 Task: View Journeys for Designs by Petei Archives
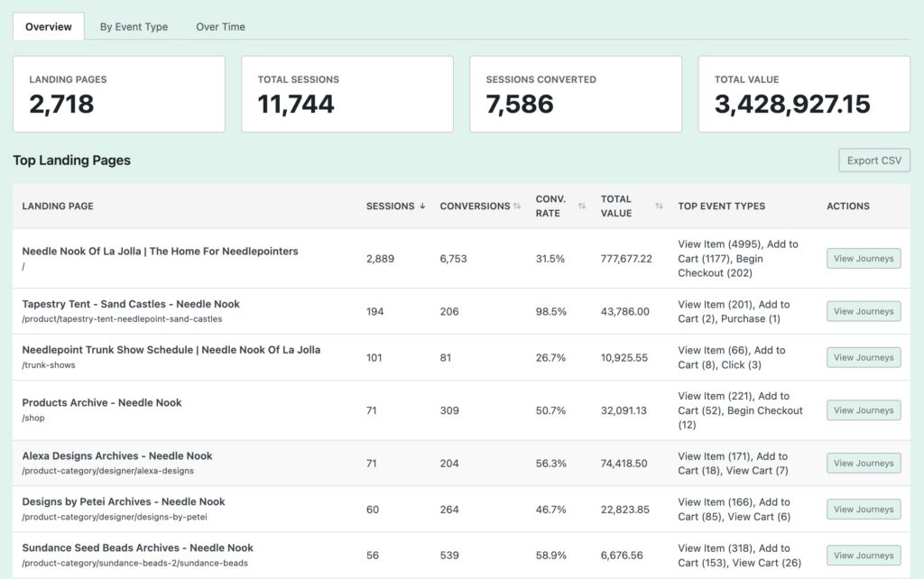pos(864,509)
